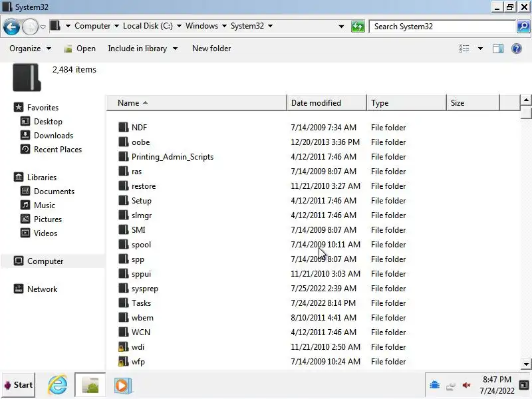Launch Internet Explorer from the taskbar
This screenshot has height=399, width=532.
tap(57, 385)
